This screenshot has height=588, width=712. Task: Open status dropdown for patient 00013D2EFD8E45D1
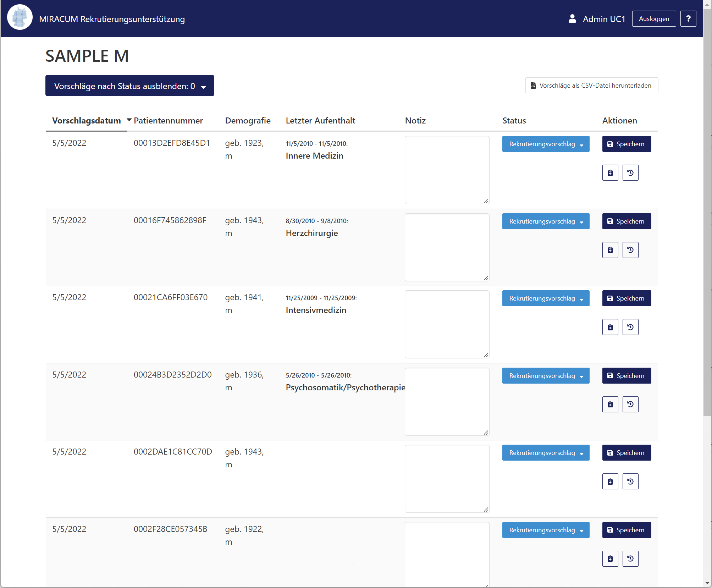(546, 144)
